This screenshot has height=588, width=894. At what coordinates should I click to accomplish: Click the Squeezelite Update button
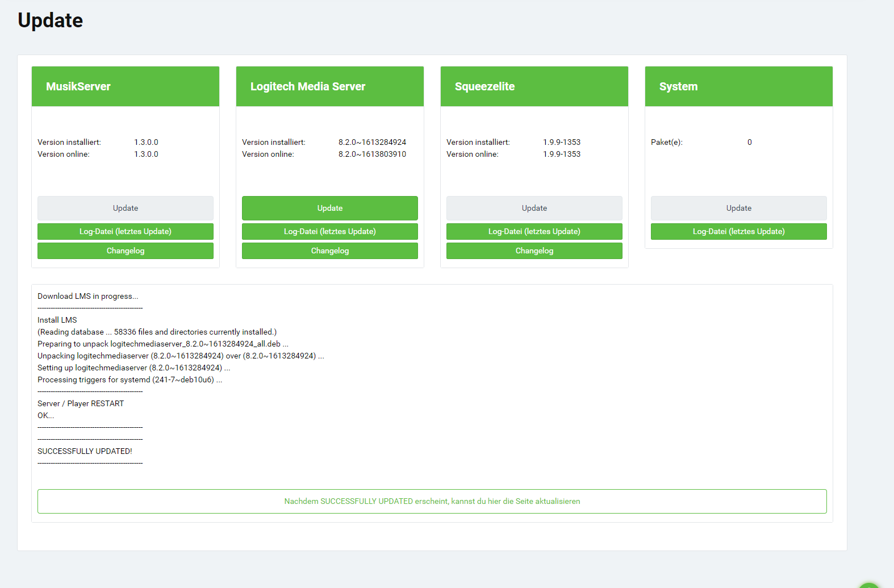coord(534,208)
